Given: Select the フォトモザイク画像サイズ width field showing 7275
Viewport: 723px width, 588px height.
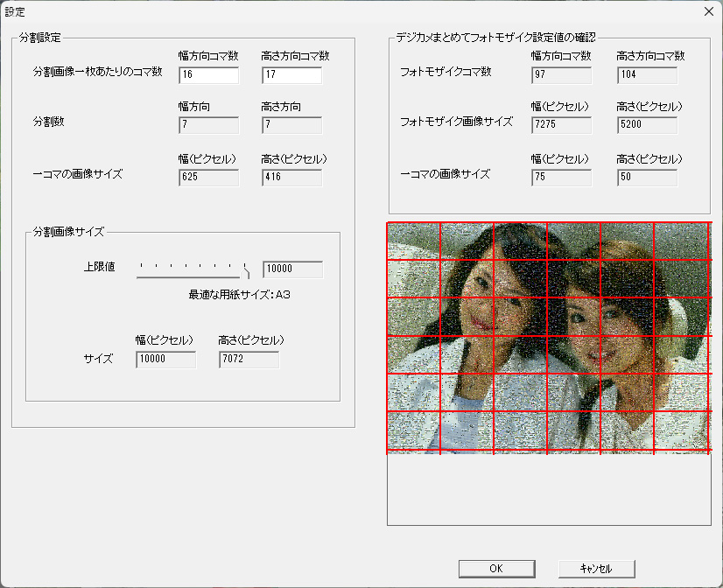Looking at the screenshot, I should coord(561,126).
